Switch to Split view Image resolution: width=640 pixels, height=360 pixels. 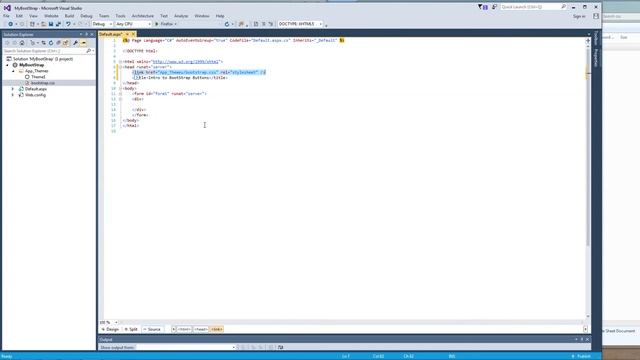tap(131, 329)
